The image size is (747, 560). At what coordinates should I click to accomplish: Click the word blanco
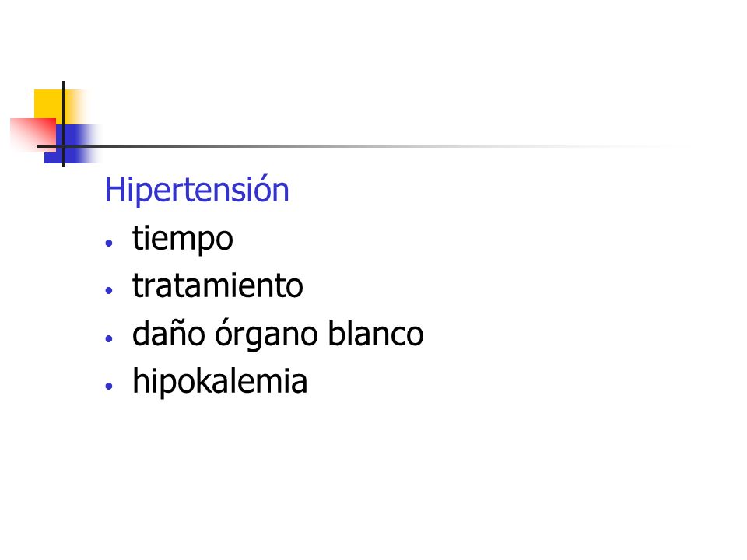click(x=376, y=333)
